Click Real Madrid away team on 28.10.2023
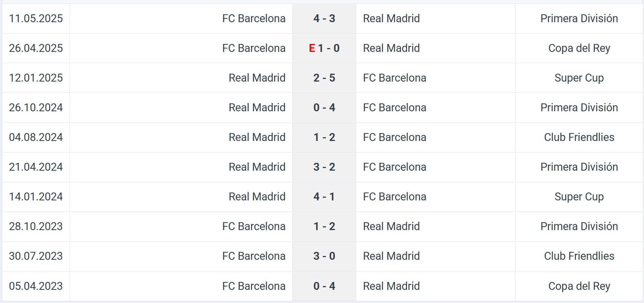Viewport: 644px width, 303px height. click(x=391, y=226)
